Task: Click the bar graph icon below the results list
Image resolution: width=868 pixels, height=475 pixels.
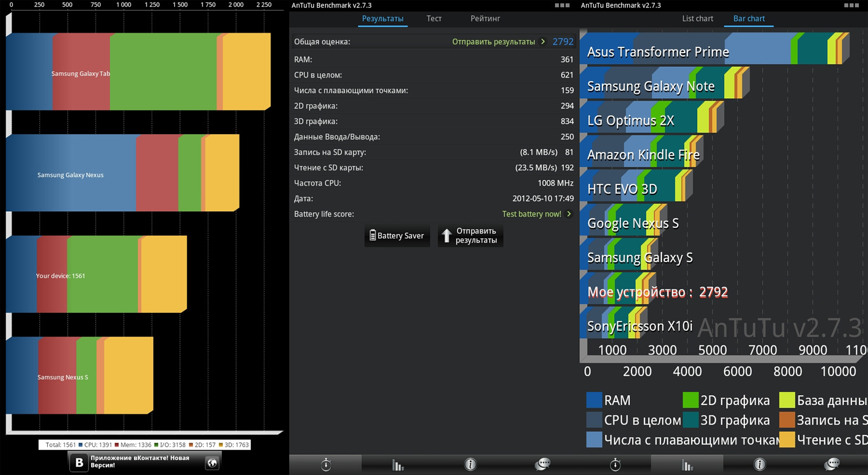Action: point(398,465)
